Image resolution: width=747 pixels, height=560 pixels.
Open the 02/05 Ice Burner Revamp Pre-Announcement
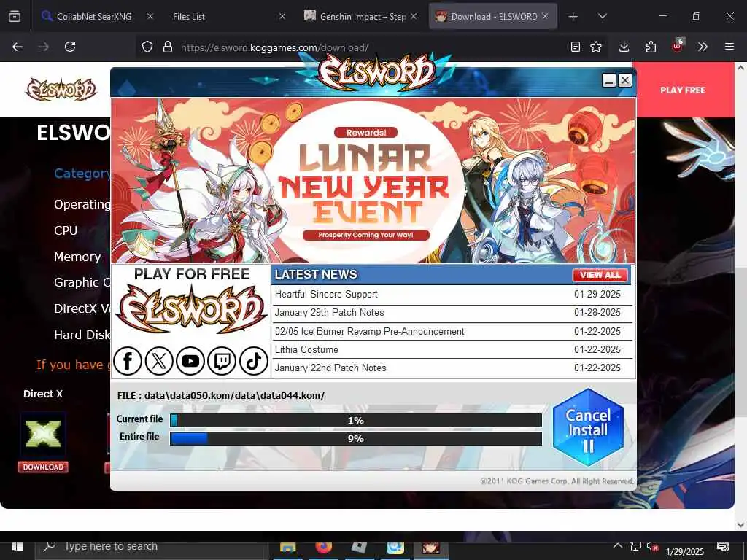[x=452, y=331]
